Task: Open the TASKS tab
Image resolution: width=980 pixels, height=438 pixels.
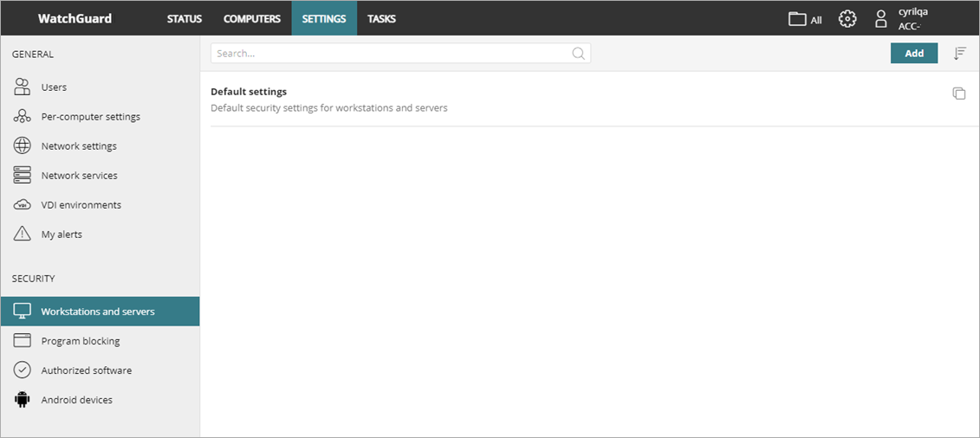Action: tap(381, 19)
